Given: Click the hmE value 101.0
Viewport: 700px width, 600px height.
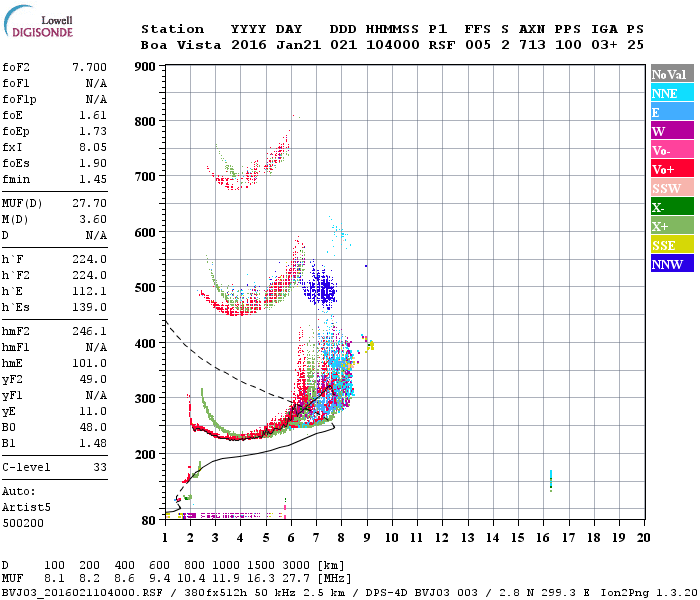Looking at the screenshot, I should point(89,363).
